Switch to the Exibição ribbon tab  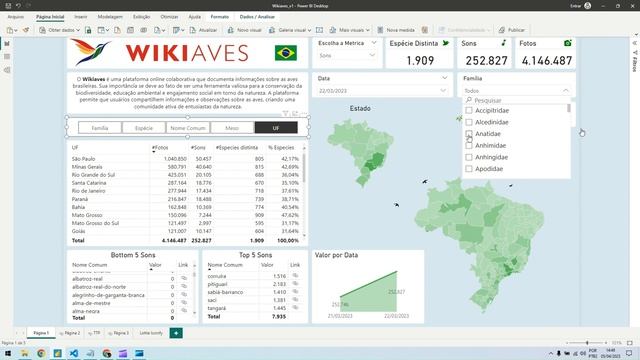(x=141, y=17)
